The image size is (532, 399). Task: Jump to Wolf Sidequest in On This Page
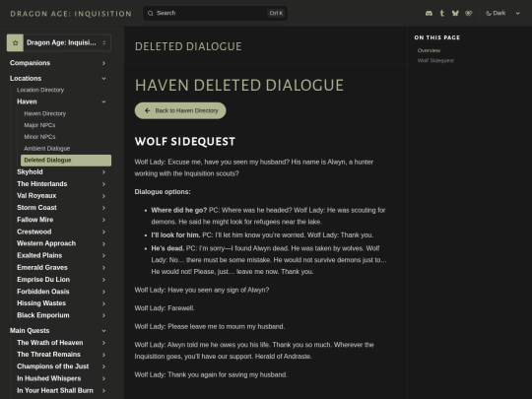coord(435,61)
